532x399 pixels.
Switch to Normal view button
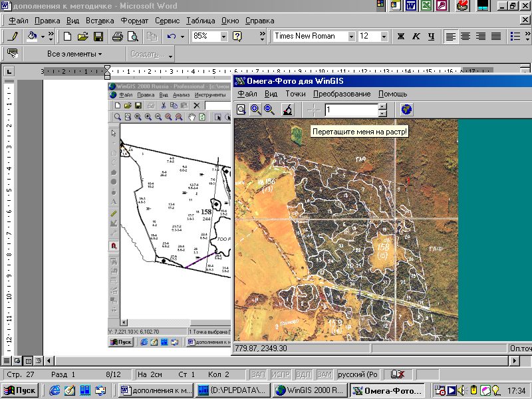[x=7, y=360]
